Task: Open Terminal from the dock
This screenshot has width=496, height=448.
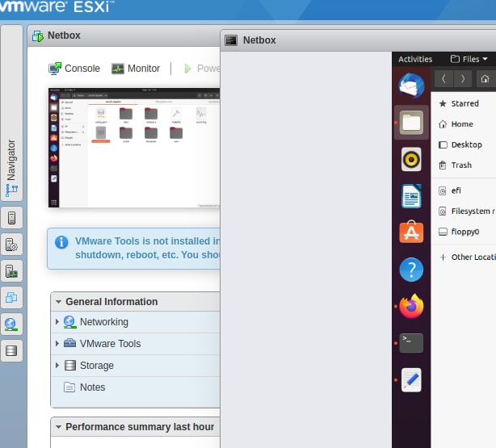Action: click(411, 343)
